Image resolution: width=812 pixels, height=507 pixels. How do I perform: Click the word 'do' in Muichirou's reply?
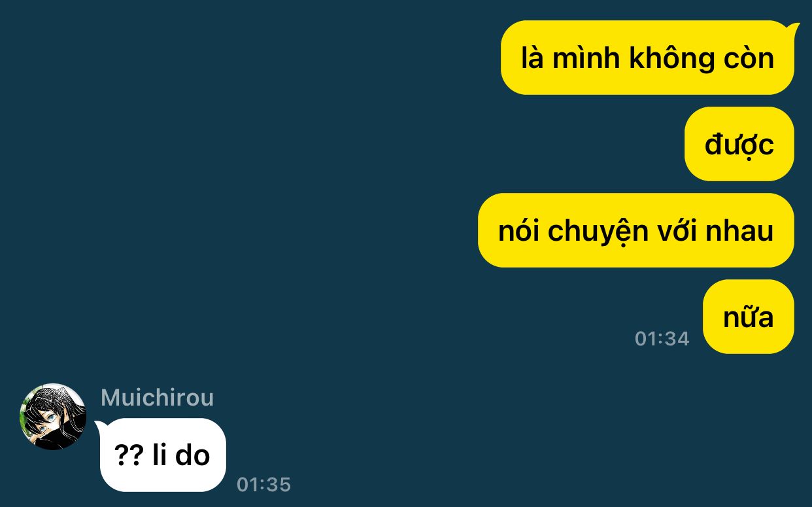coord(193,455)
